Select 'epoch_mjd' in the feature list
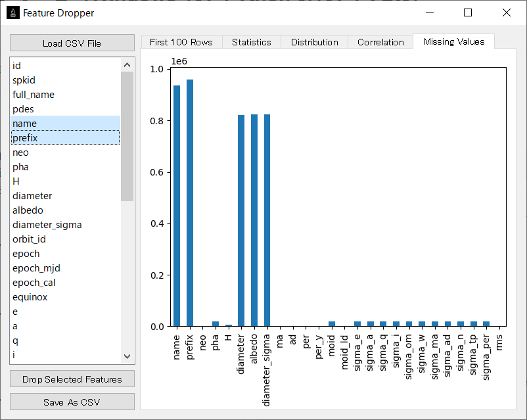527x420 pixels. [x=66, y=268]
